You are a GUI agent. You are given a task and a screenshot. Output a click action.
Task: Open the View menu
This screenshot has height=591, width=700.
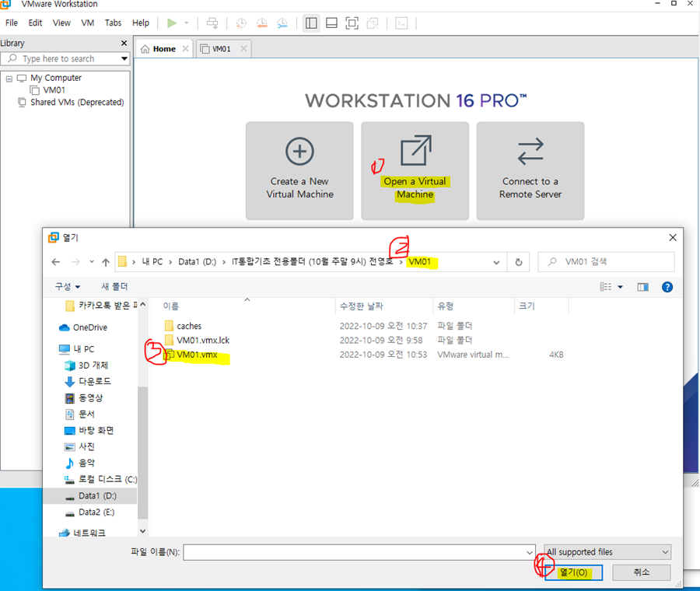(61, 23)
